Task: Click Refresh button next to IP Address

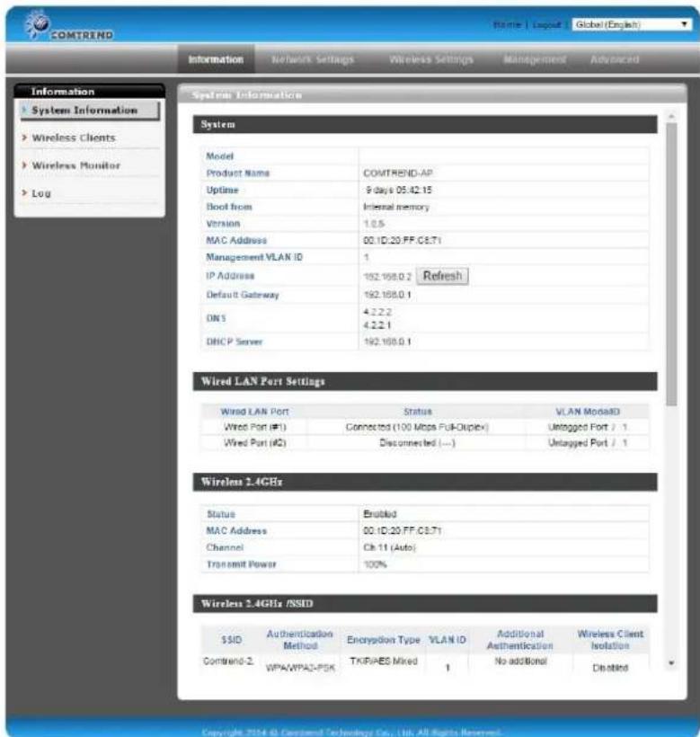Action: [x=442, y=276]
